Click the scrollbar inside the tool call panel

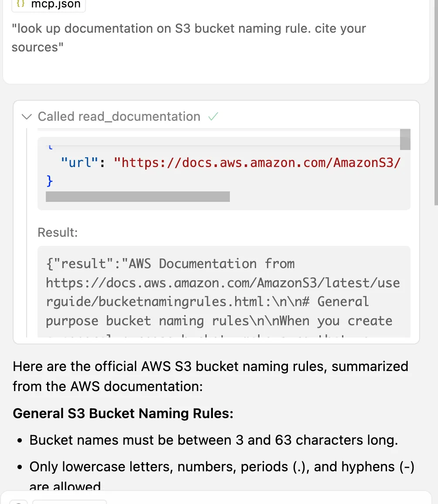pos(406,140)
